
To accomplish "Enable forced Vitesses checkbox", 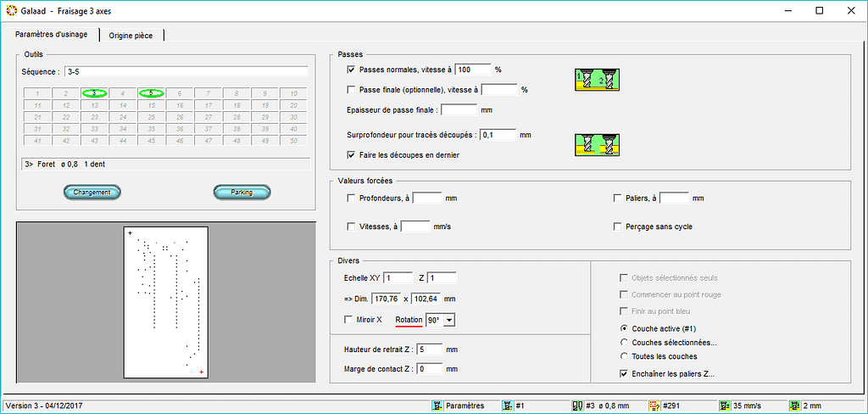I will click(x=351, y=227).
